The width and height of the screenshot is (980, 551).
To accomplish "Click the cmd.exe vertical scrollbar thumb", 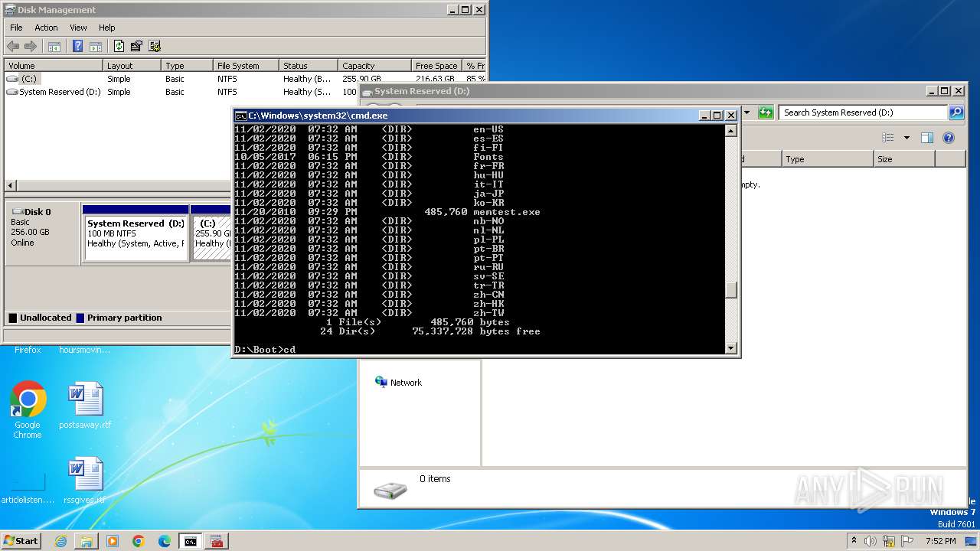I will pos(731,290).
